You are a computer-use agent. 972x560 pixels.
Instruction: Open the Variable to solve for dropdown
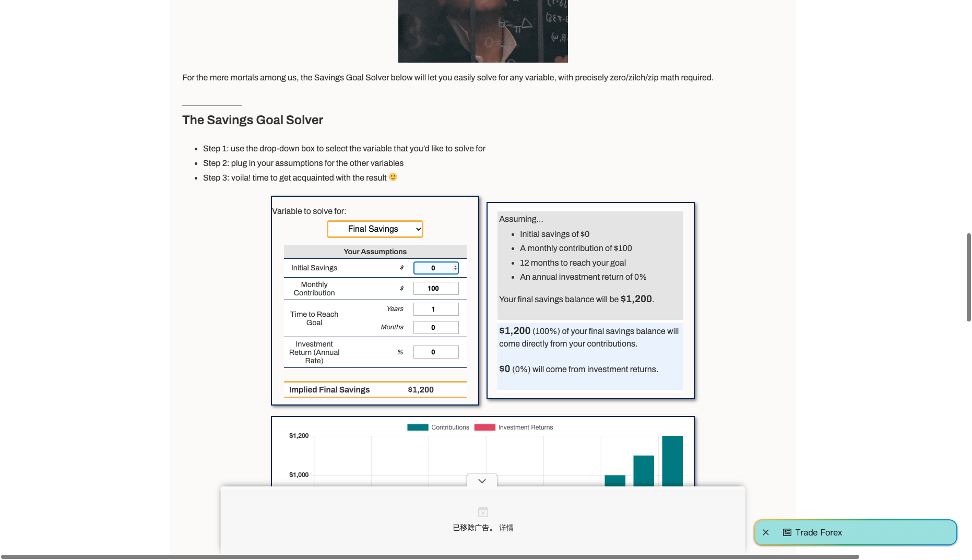[375, 229]
